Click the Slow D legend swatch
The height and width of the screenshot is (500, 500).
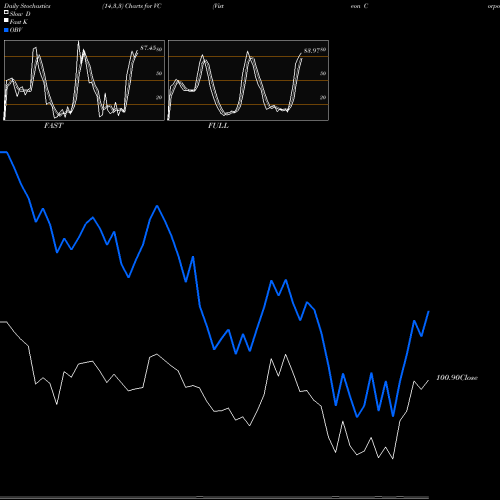click(x=6, y=12)
